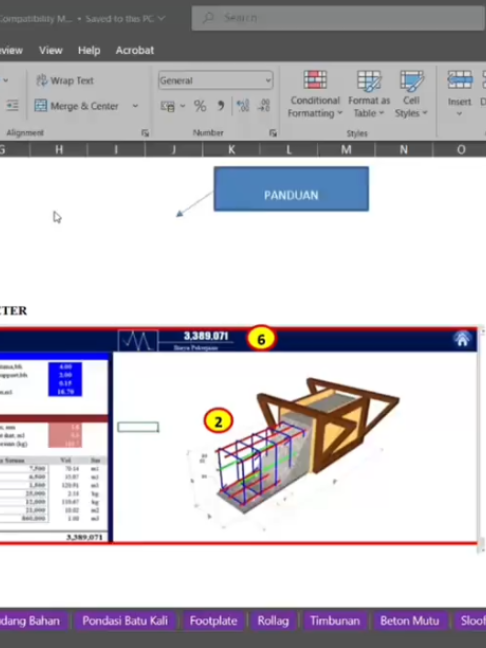This screenshot has height=648, width=486.
Task: Open Cell Styles gallery
Action: click(x=411, y=94)
